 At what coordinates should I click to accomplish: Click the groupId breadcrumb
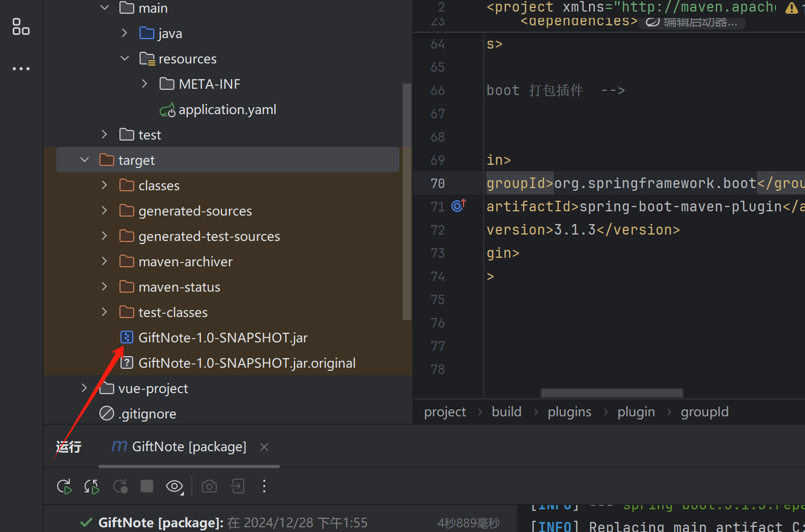(705, 412)
